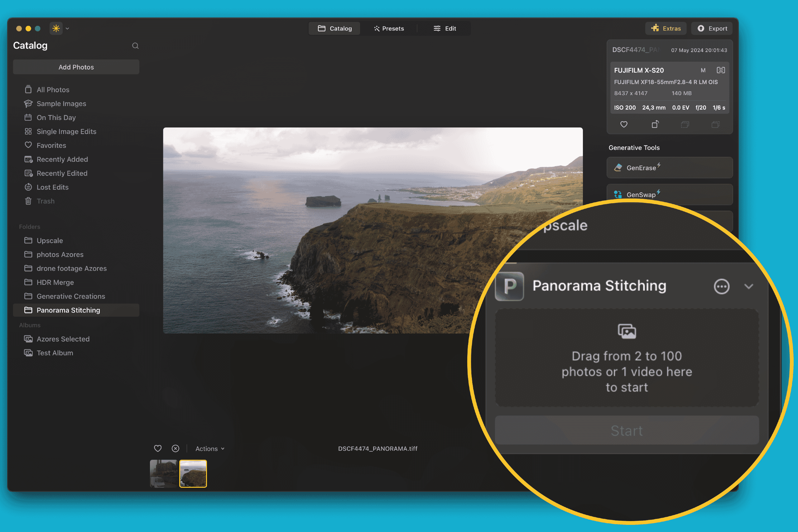The height and width of the screenshot is (532, 798).
Task: Switch to the Presets tab
Action: [x=389, y=28]
